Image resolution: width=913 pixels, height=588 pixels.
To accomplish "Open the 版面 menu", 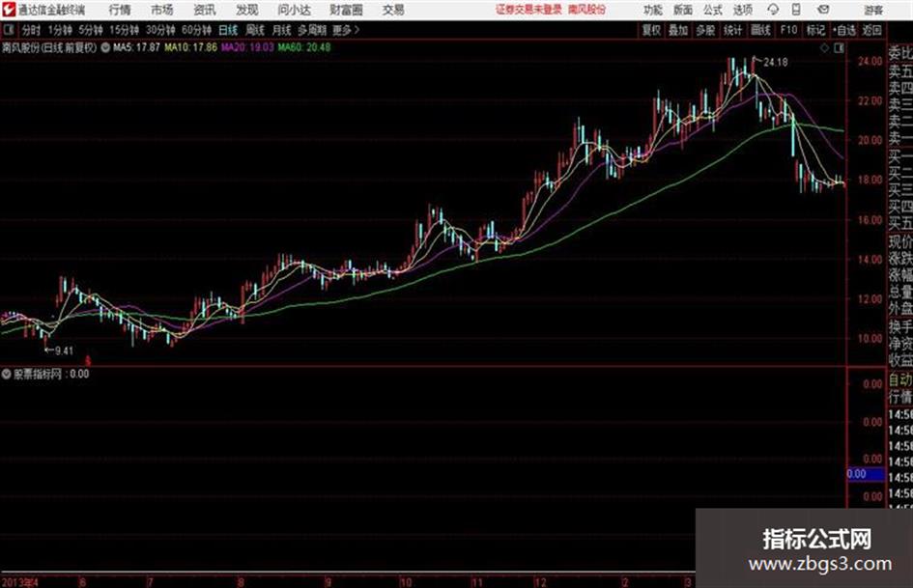I will click(682, 10).
